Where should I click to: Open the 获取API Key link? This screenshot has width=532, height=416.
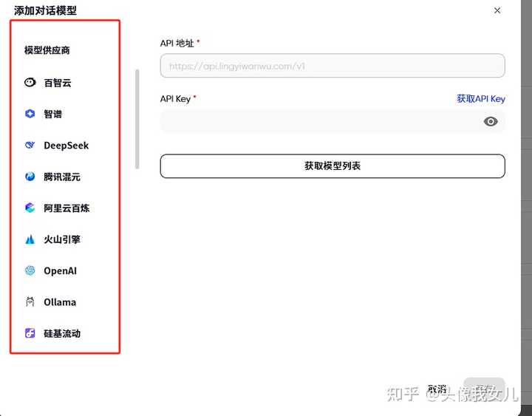click(480, 98)
